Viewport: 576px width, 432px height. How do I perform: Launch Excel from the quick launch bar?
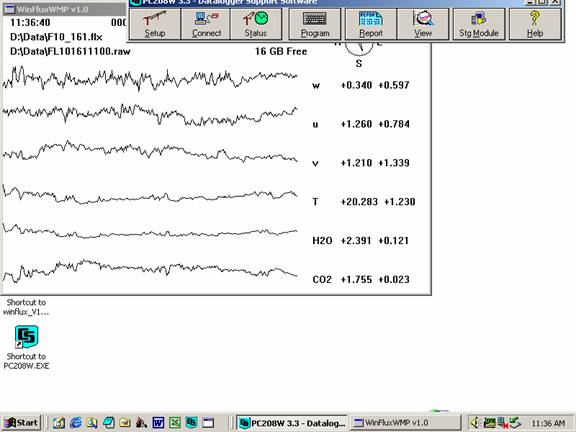pyautogui.click(x=175, y=423)
